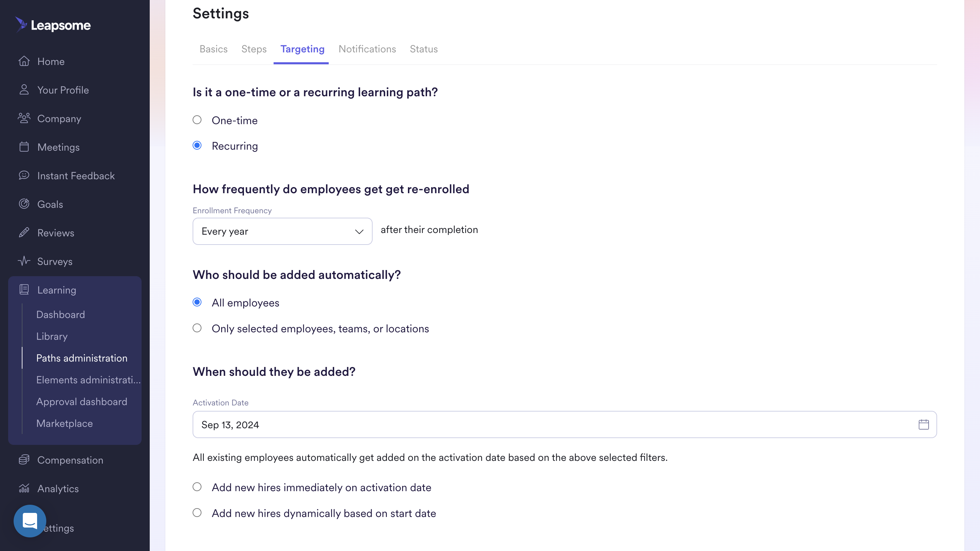Go to Approval dashboard in sidebar
The image size is (980, 551).
pos(81,402)
